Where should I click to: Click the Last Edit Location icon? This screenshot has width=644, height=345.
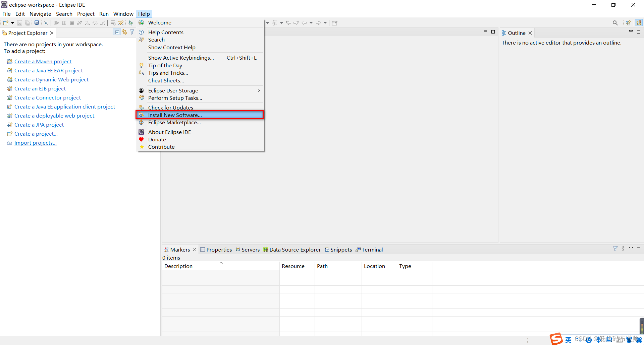click(x=288, y=23)
